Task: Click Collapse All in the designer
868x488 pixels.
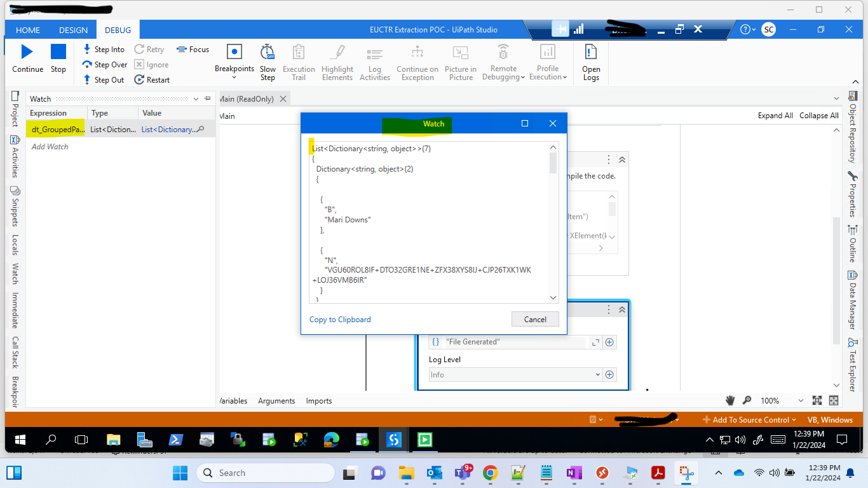Action: (819, 116)
